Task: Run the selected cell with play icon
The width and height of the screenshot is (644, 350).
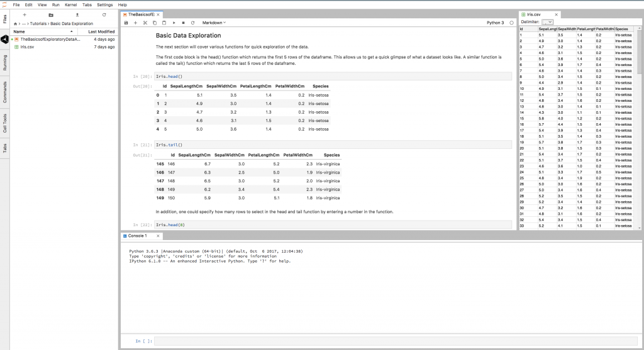Action: tap(174, 23)
